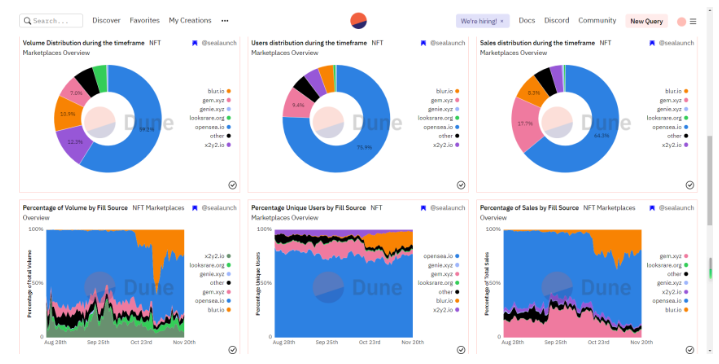Click bookmark icon on Sales distribution chart
The height and width of the screenshot is (364, 719).
coord(652,43)
